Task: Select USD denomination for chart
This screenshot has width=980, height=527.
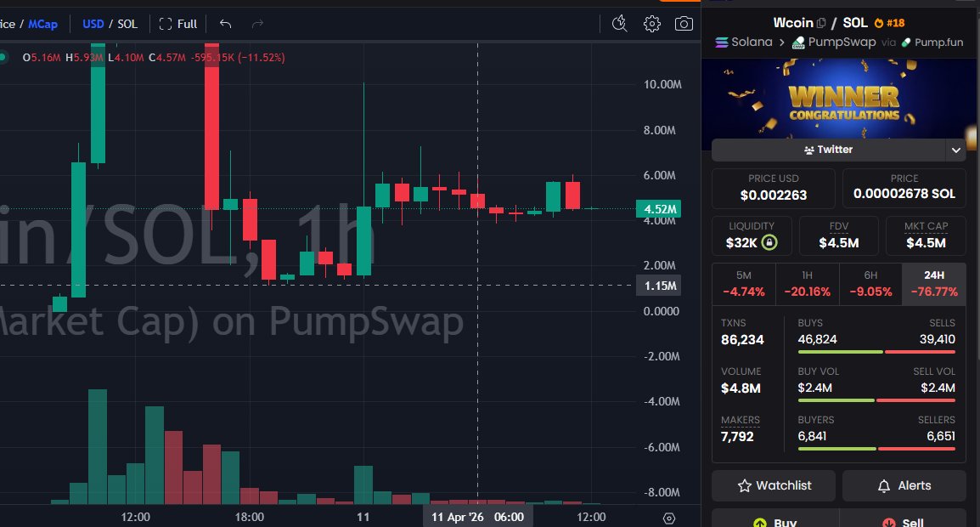Action: [93, 24]
